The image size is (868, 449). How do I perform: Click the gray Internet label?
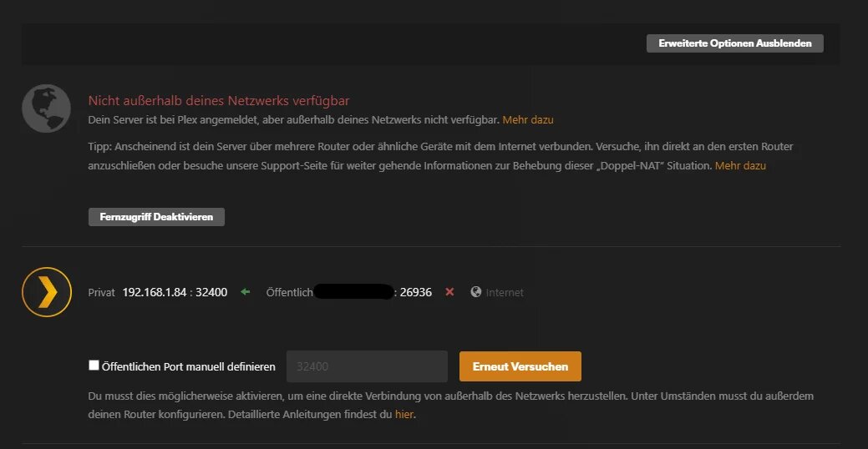[x=505, y=293]
